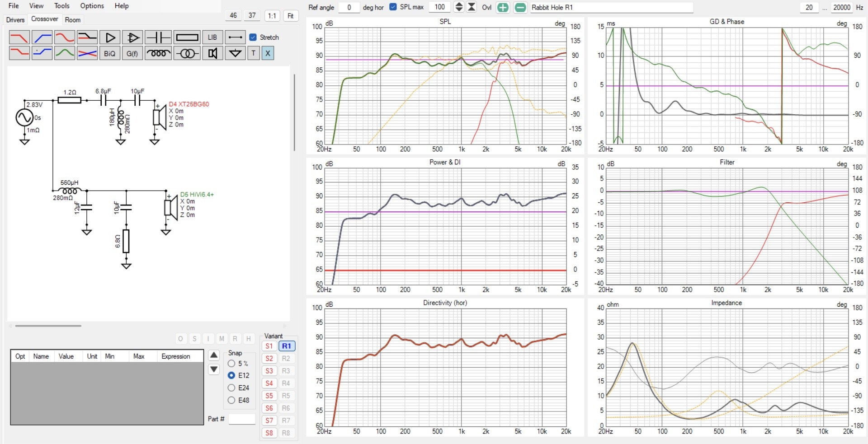Move selected parameter up with up arrow
Viewport: 868px width, 444px height.
(214, 355)
